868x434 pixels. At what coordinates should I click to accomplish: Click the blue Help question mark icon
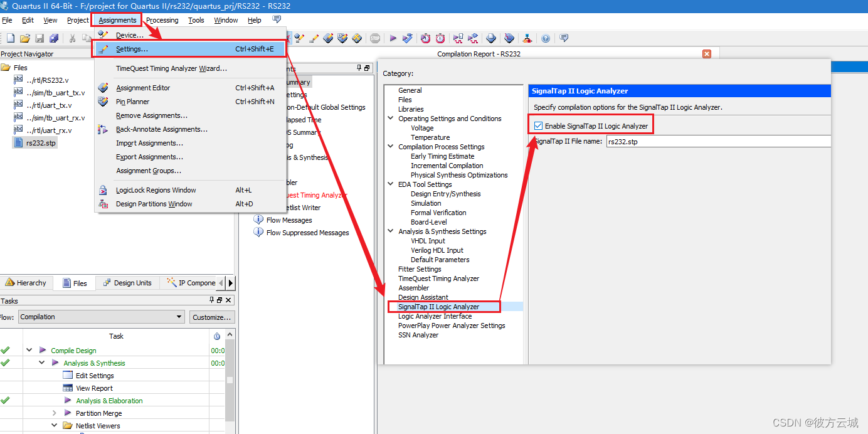[546, 38]
